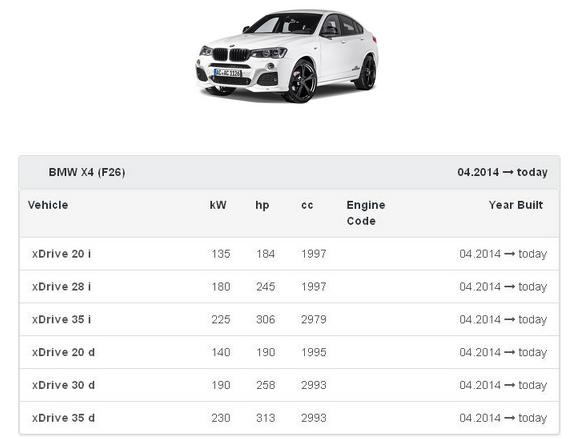This screenshot has height=439, width=575.
Task: Click the 135 kW value for xDrive 20 i
Action: (x=221, y=254)
